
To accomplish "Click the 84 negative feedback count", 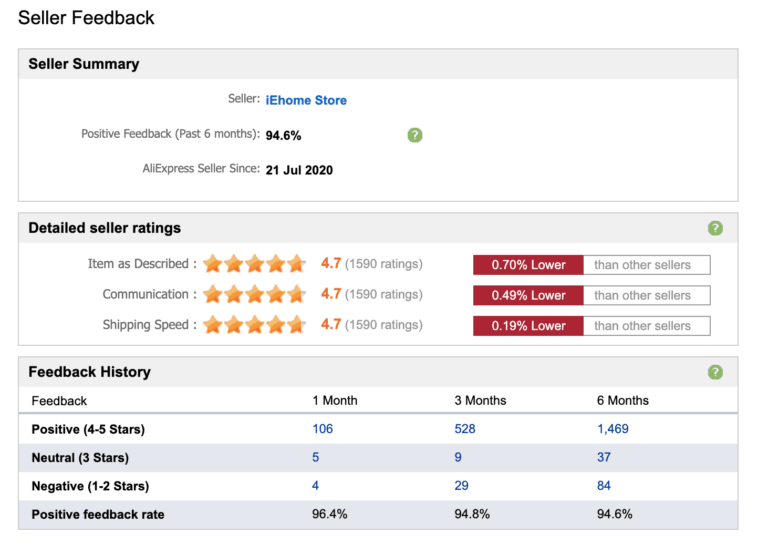I will [x=603, y=486].
